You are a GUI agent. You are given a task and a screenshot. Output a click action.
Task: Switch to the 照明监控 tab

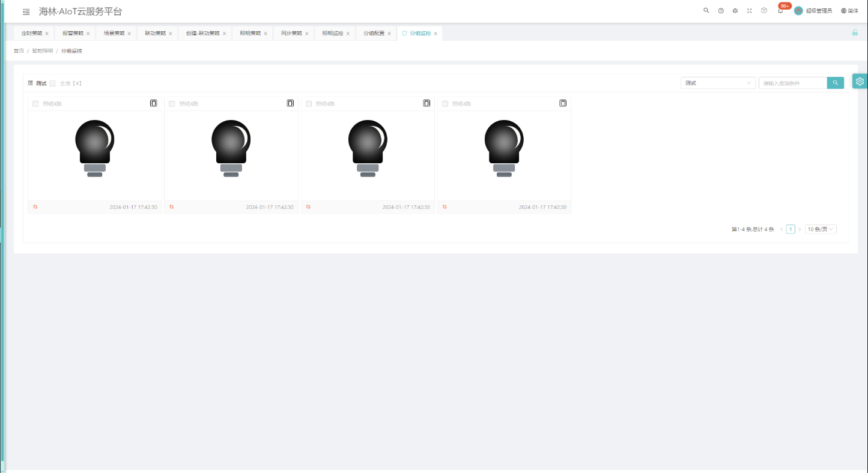[x=333, y=33]
